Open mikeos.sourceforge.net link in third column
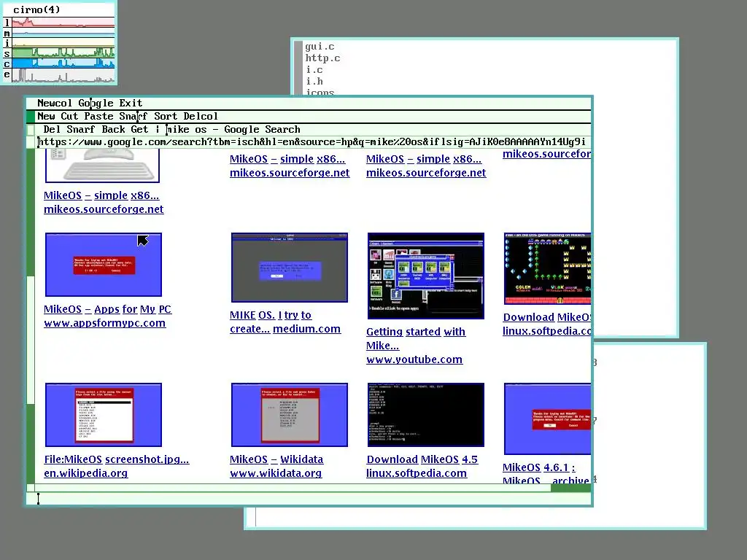This screenshot has width=747, height=560. [426, 173]
